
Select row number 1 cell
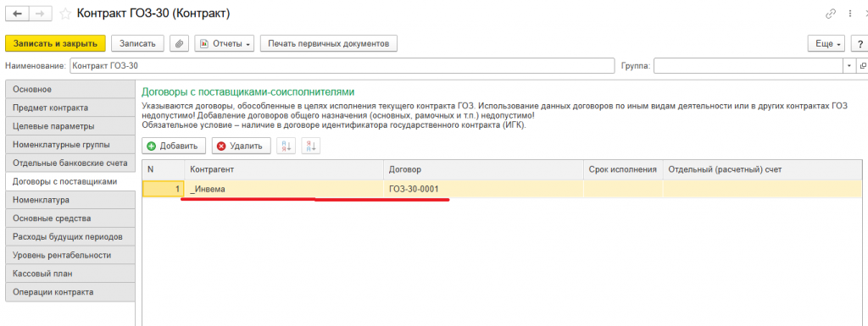click(x=164, y=189)
